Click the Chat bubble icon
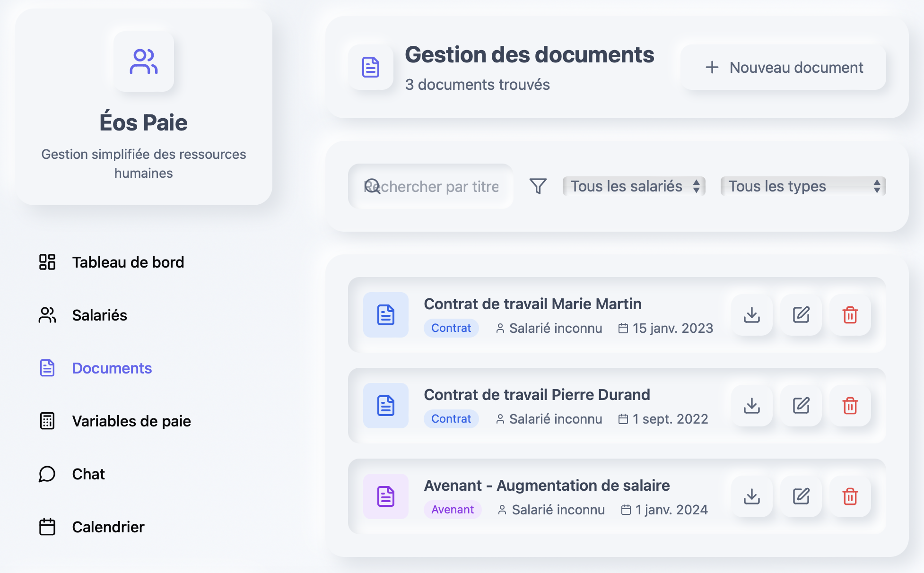This screenshot has width=924, height=573. click(47, 474)
